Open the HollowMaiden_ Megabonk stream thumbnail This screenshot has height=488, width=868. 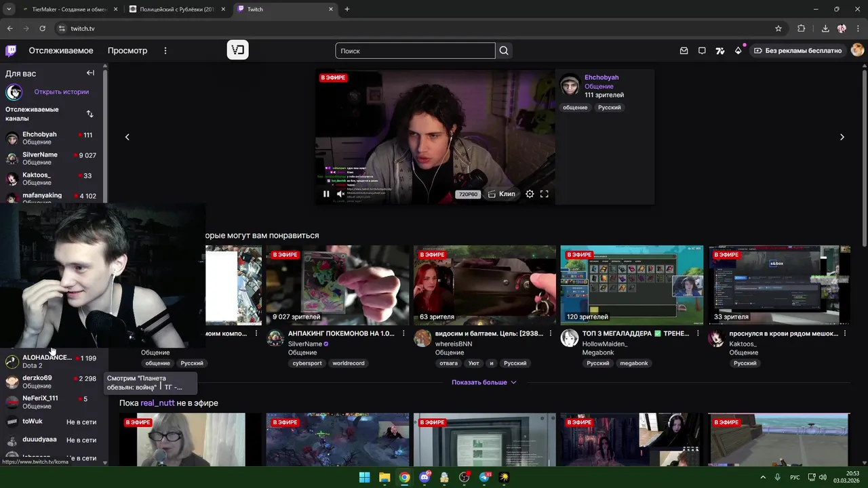click(x=631, y=285)
